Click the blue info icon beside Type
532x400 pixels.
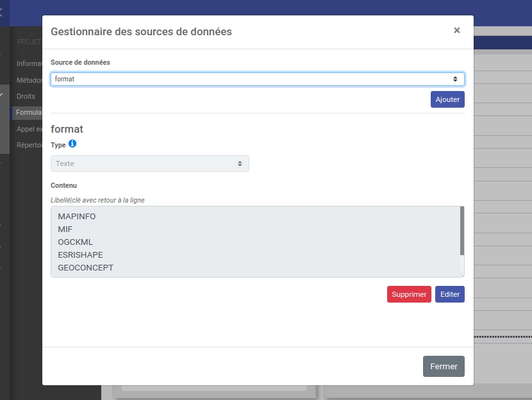point(72,144)
